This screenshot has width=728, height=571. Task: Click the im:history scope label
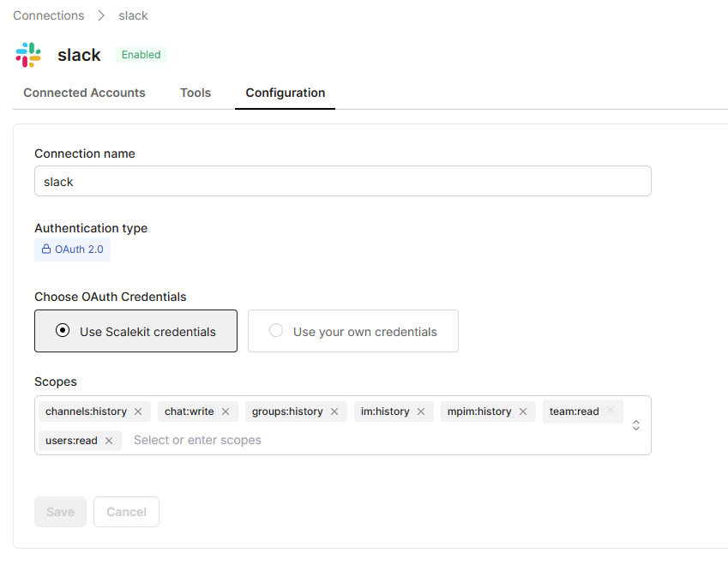point(385,412)
